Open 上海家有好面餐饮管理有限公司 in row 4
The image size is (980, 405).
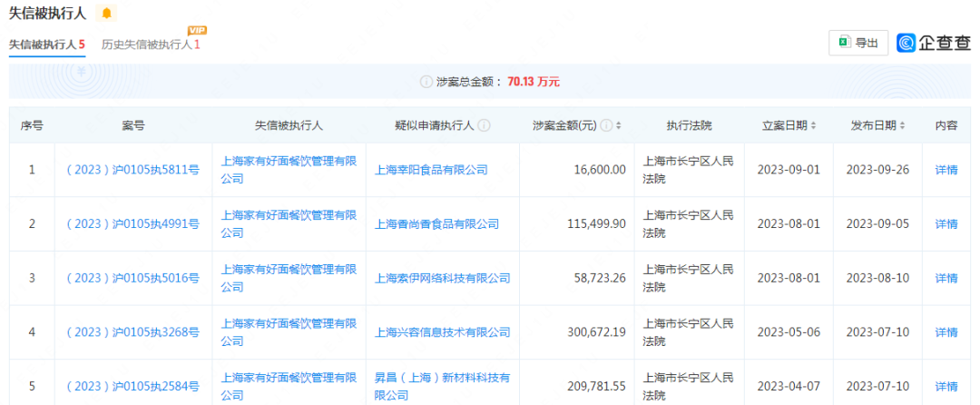click(x=289, y=332)
